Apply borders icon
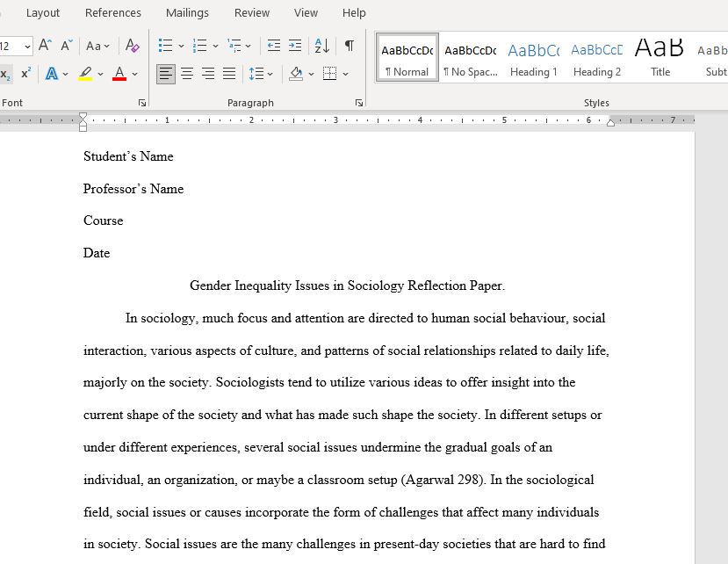The image size is (728, 564). (329, 74)
